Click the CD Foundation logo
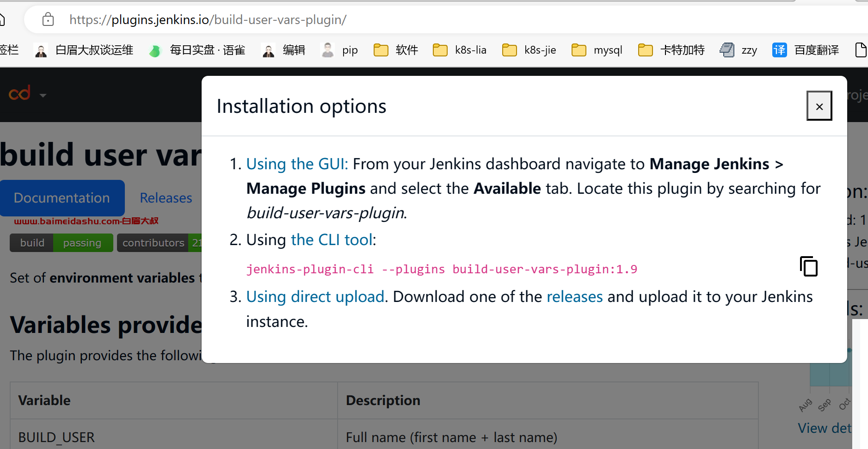The image size is (868, 449). [x=20, y=93]
